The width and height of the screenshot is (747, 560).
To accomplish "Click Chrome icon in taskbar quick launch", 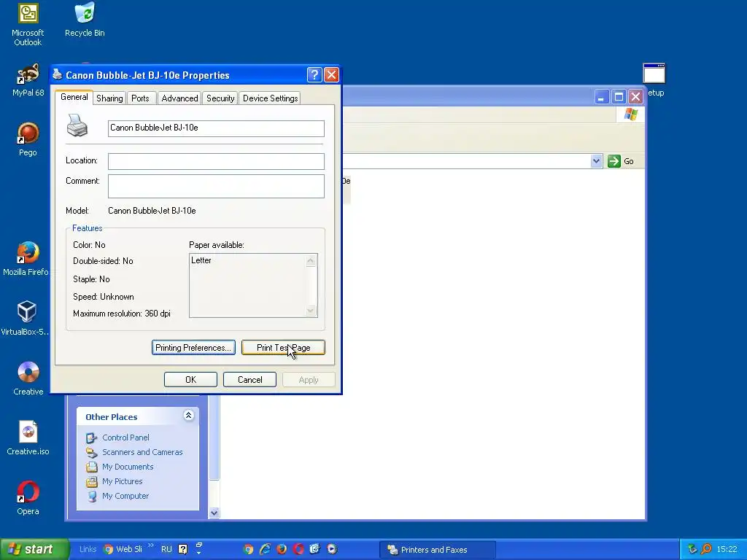I will pyautogui.click(x=248, y=549).
